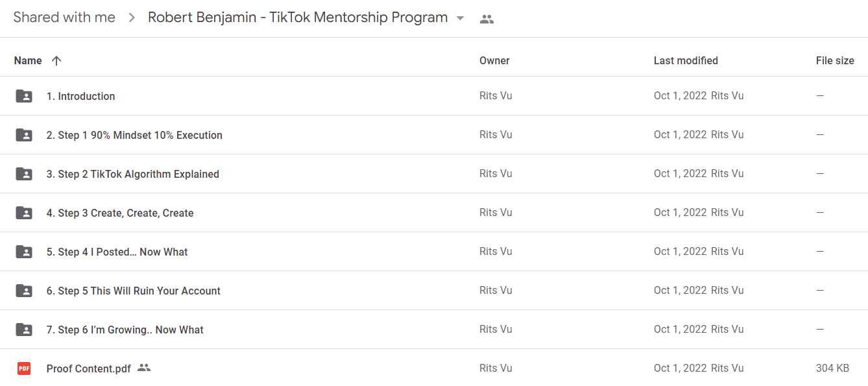Click the File size column header
This screenshot has height=386, width=868.
[835, 60]
